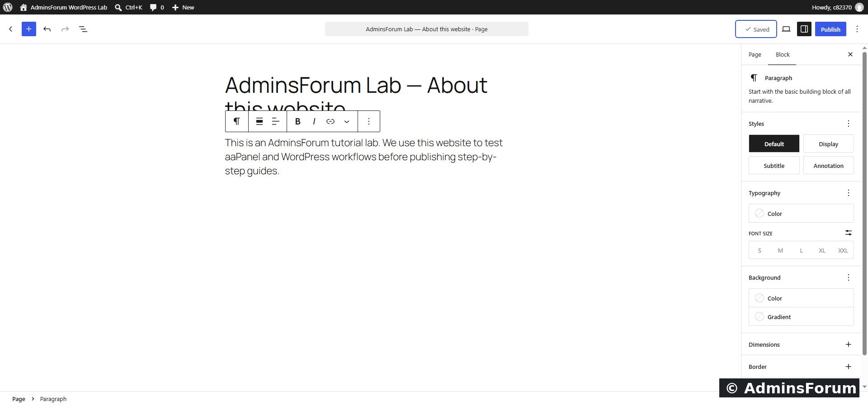Expand more rich text formatting options
The width and height of the screenshot is (868, 406).
(x=347, y=121)
